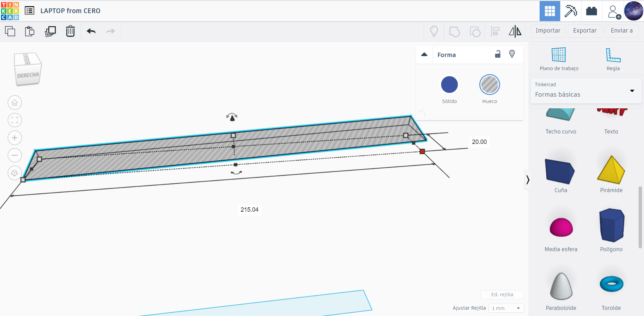Click Importar button
The height and width of the screenshot is (316, 644).
pos(548,31)
